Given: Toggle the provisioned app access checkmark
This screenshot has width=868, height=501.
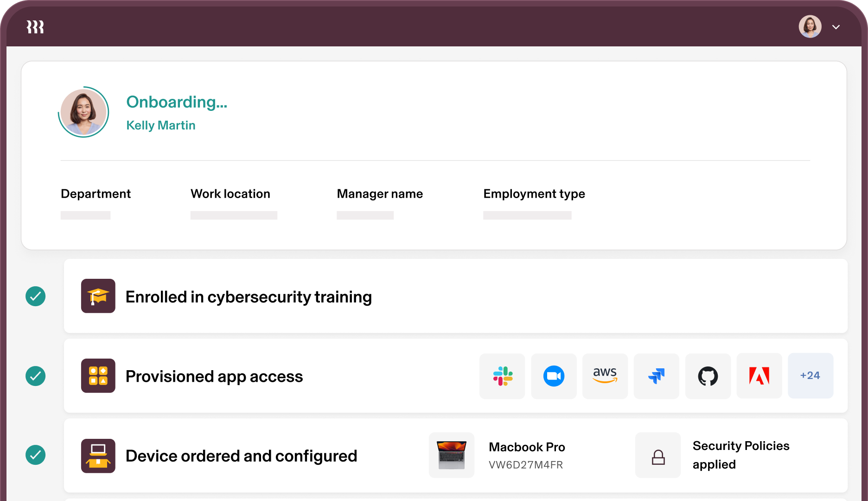Looking at the screenshot, I should click(x=36, y=376).
